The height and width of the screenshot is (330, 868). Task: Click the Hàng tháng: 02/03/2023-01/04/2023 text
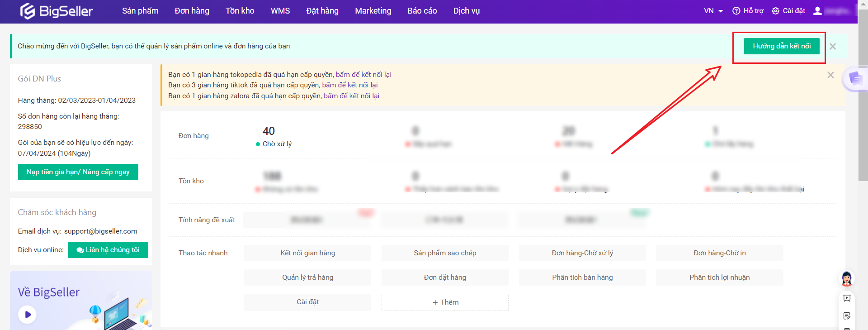pos(77,100)
